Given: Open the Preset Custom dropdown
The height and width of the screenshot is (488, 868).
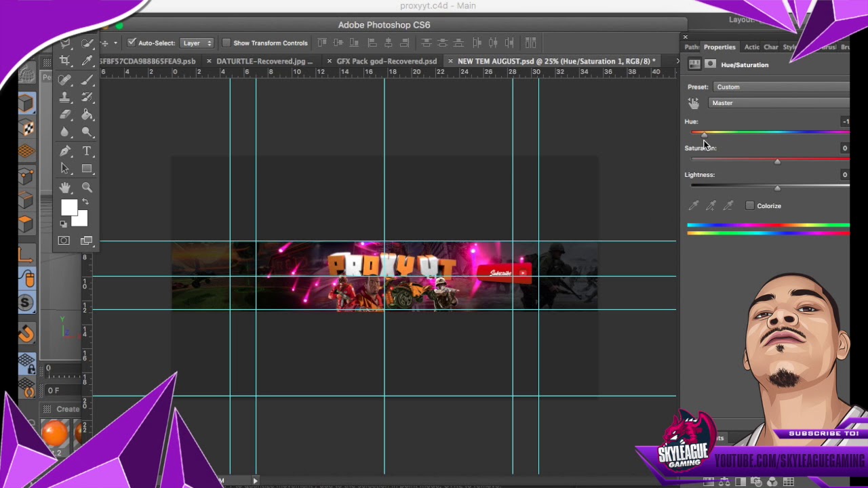Looking at the screenshot, I should (781, 87).
